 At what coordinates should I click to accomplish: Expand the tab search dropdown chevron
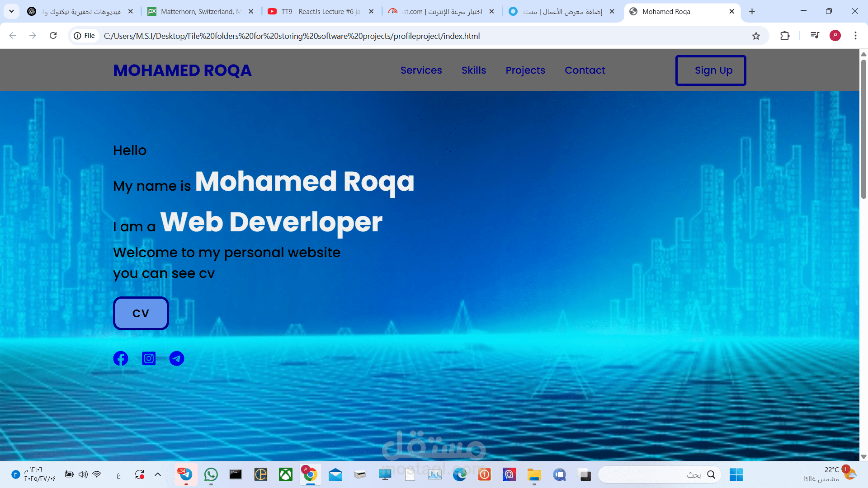(11, 11)
